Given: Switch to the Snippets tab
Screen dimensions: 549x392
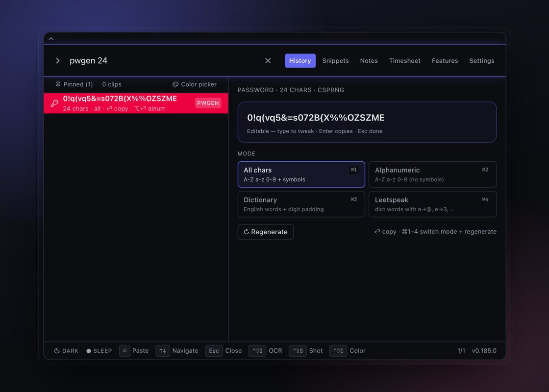Looking at the screenshot, I should pos(335,61).
